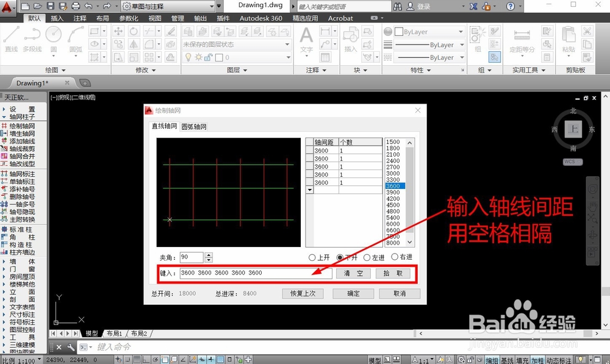
Task: Click the Save icon in quick access toolbar
Action: tap(50, 6)
